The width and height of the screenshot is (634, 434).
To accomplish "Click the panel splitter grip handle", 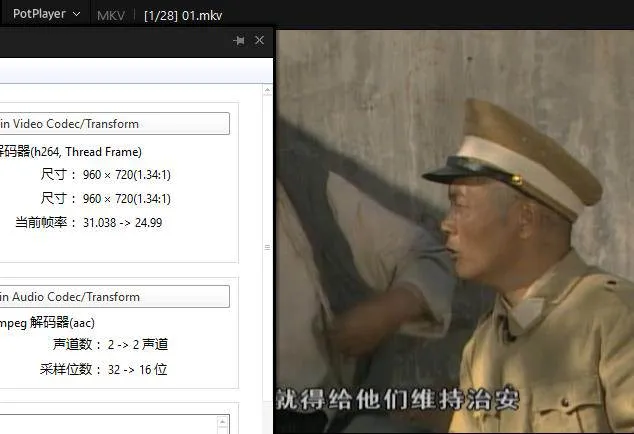I will coord(267,247).
